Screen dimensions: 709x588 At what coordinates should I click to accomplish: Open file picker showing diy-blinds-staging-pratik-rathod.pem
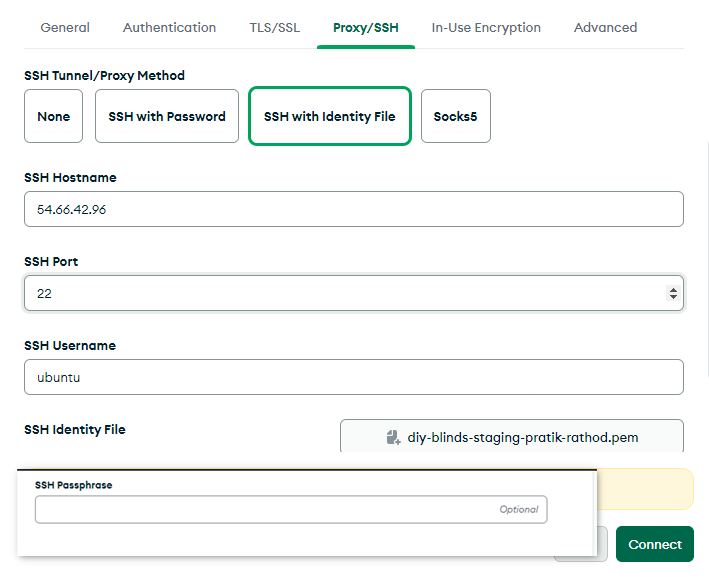tap(512, 437)
